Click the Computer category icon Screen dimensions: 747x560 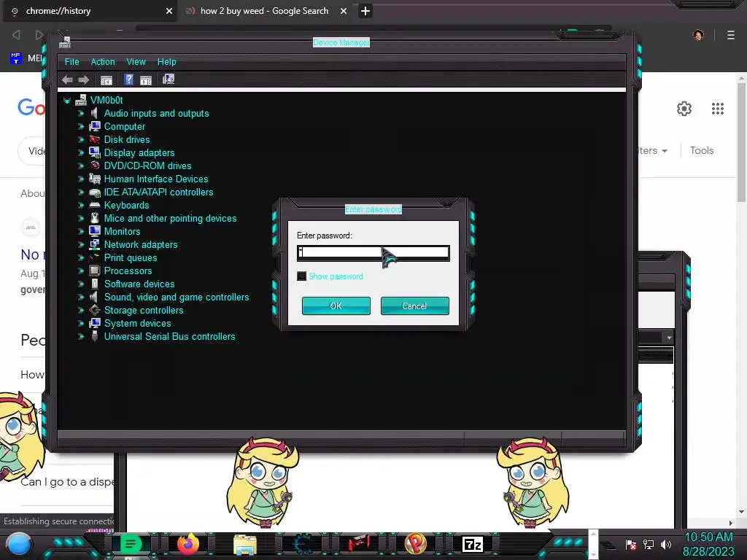click(x=94, y=126)
